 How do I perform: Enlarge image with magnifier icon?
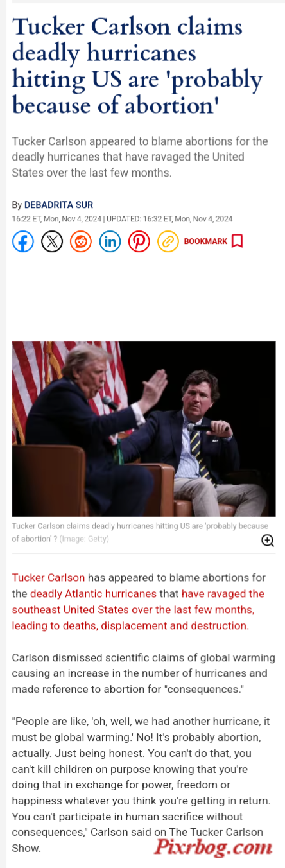click(x=268, y=540)
